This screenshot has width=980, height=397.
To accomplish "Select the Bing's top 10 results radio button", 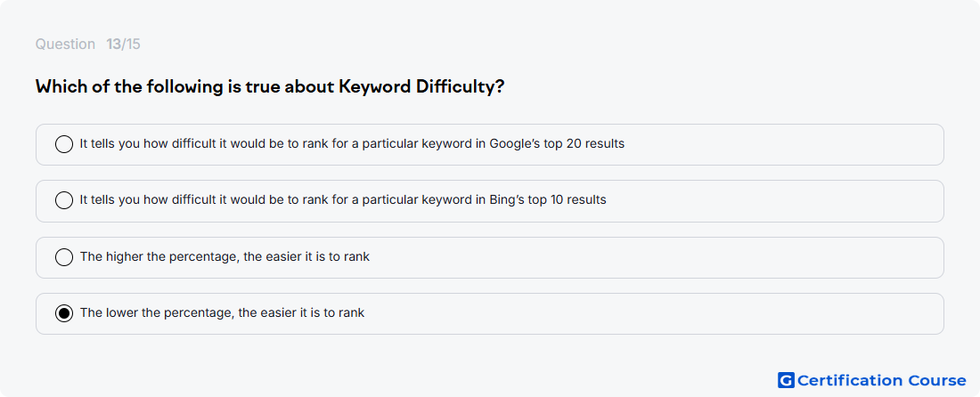I will pos(64,200).
